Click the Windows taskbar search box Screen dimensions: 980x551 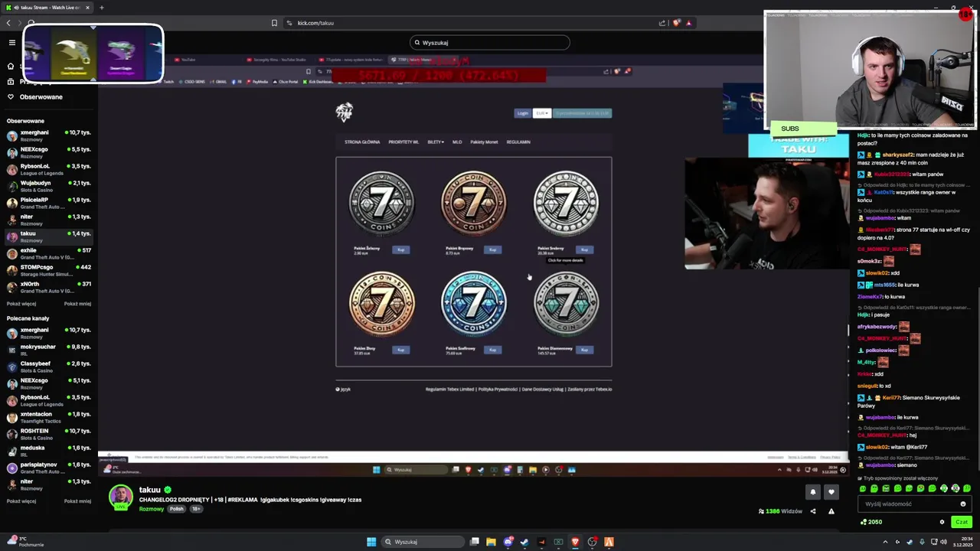pos(423,542)
